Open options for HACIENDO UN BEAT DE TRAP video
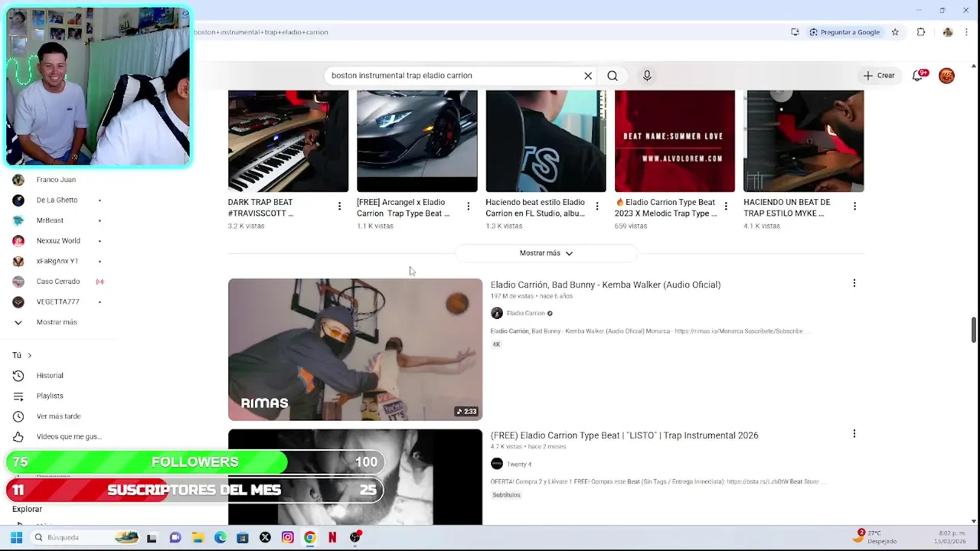This screenshot has width=980, height=551. 854,206
